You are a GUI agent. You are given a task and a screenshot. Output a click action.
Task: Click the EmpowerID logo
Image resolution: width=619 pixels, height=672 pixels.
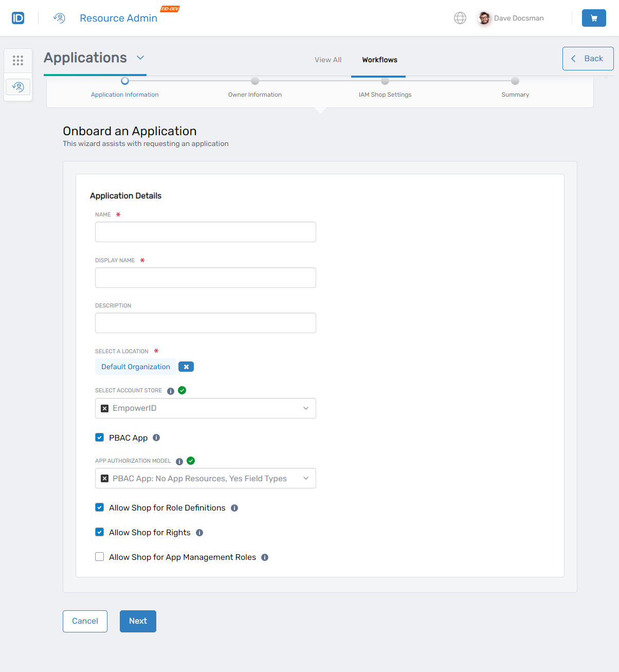pyautogui.click(x=17, y=17)
